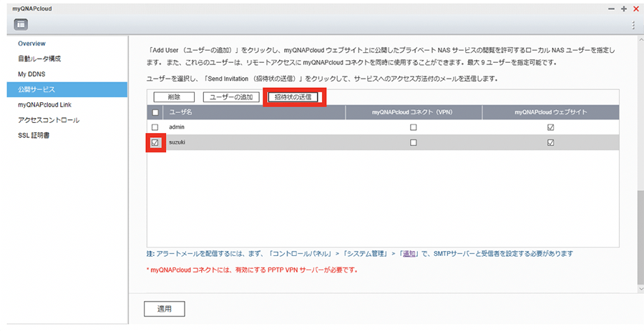Select 公開サービス in sidebar

point(67,89)
